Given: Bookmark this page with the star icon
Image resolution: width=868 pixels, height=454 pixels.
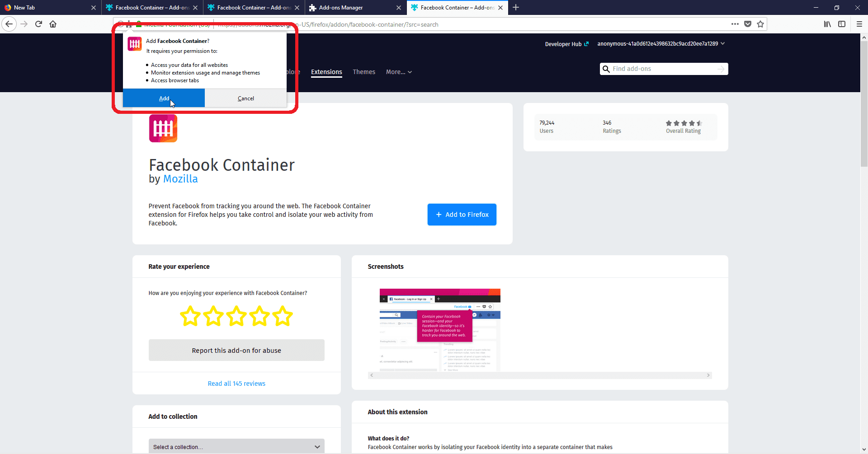Looking at the screenshot, I should point(760,24).
